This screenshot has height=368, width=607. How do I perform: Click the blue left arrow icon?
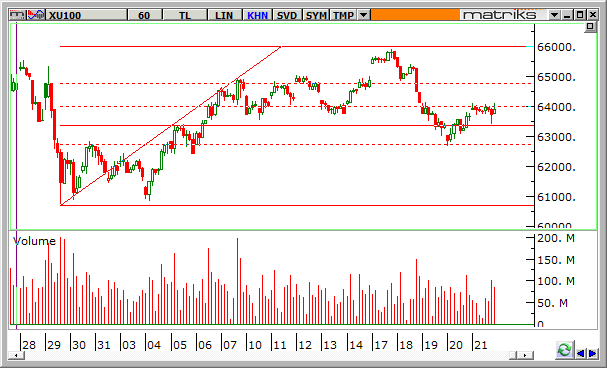tap(580, 353)
